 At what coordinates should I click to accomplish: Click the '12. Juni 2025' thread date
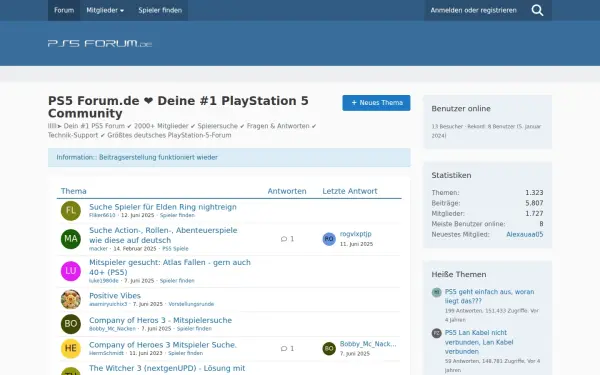[137, 215]
